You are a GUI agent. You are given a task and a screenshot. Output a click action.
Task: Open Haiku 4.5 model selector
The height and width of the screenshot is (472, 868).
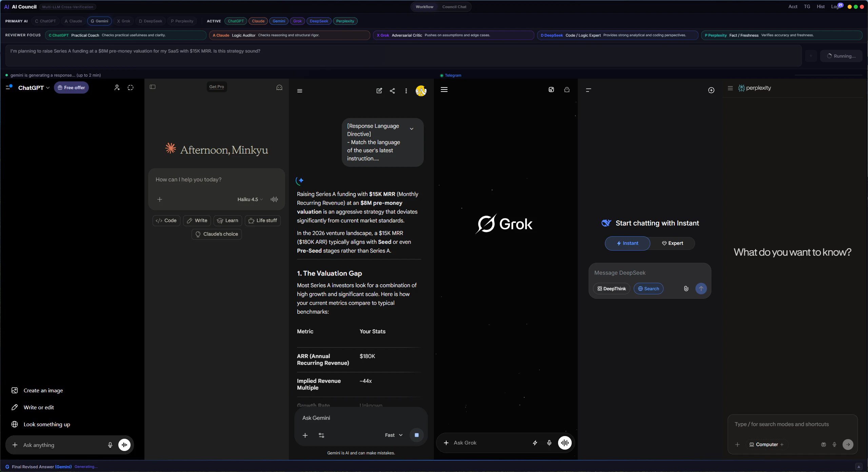pyautogui.click(x=250, y=199)
